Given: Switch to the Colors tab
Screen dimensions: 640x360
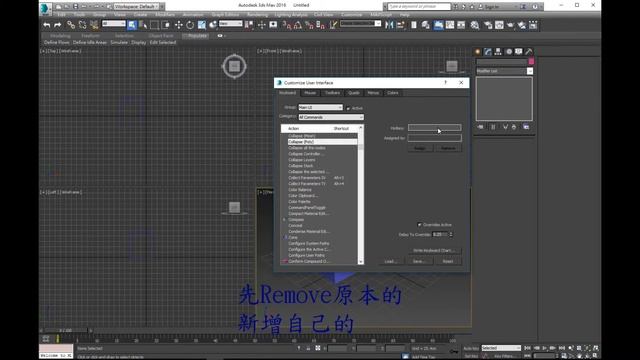Looking at the screenshot, I should pyautogui.click(x=393, y=93).
